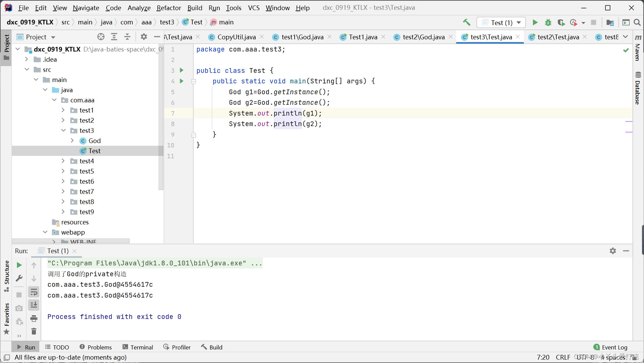Open the Test (1) run configuration dropdown
Screen dimensions: 644x363
coord(501,22)
